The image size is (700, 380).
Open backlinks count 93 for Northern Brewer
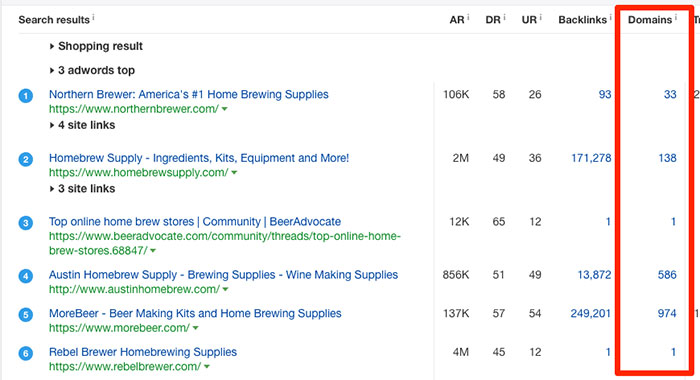pos(605,95)
